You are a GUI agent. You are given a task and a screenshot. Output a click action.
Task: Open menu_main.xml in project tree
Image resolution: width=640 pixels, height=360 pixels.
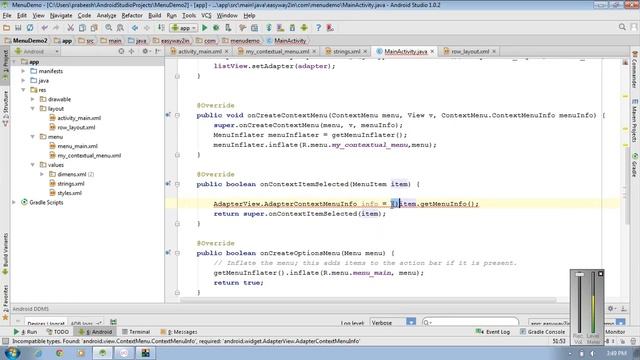pyautogui.click(x=77, y=146)
